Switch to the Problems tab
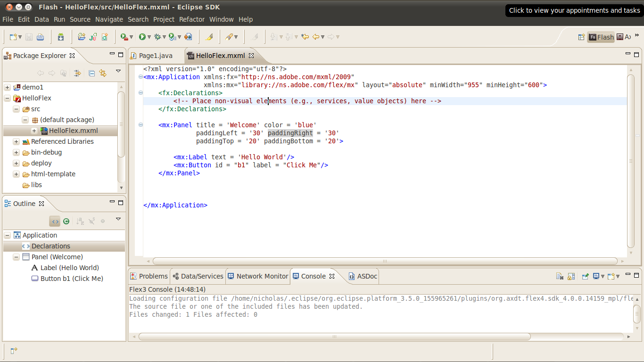This screenshot has width=644, height=362. [149, 276]
